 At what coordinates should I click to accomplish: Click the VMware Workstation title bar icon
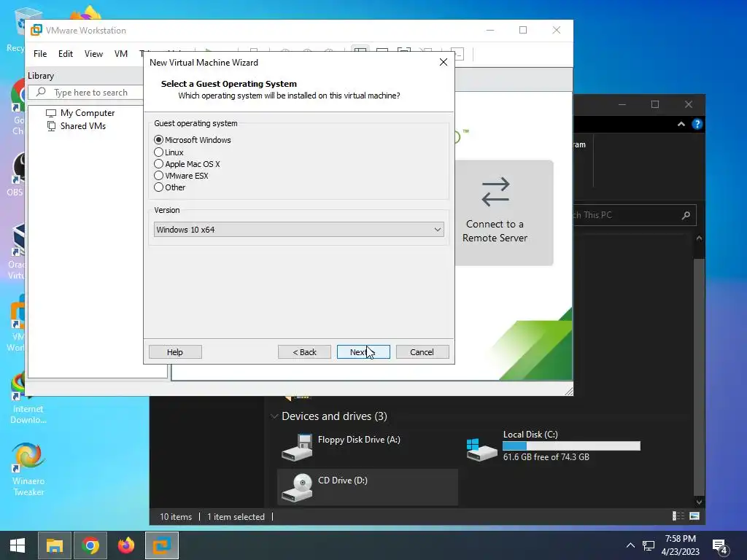36,30
